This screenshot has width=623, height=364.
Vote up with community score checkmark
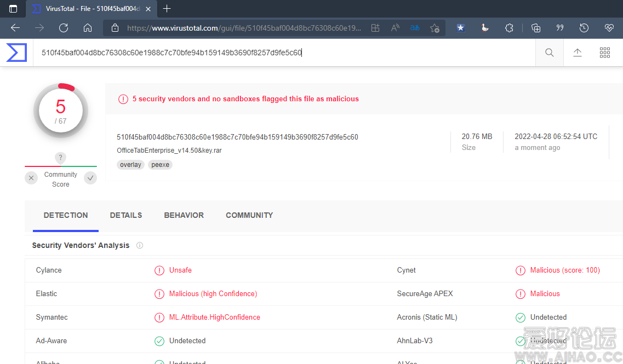point(90,178)
